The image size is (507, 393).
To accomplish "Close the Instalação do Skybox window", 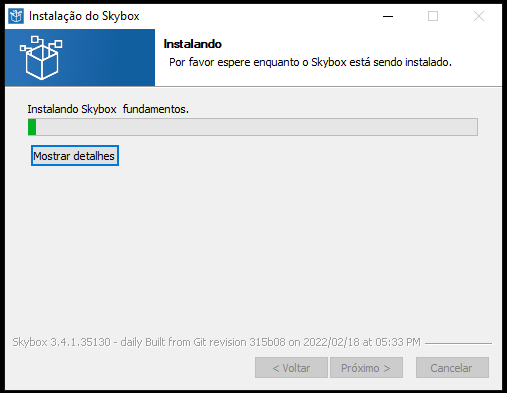I will click(479, 16).
